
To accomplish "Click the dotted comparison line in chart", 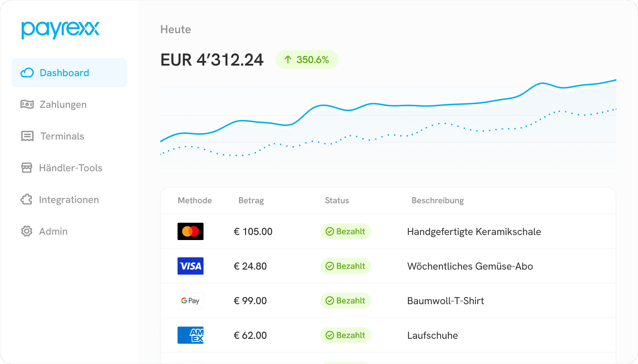I will [x=388, y=136].
